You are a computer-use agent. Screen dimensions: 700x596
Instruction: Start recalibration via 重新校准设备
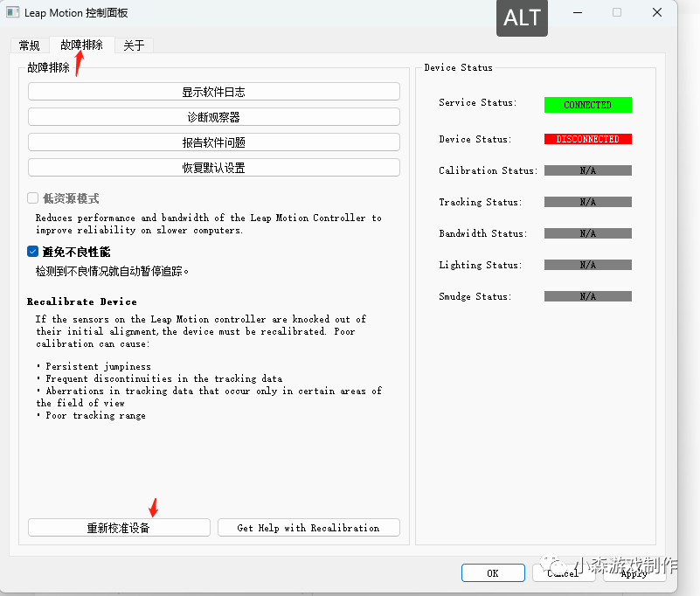[x=119, y=527]
